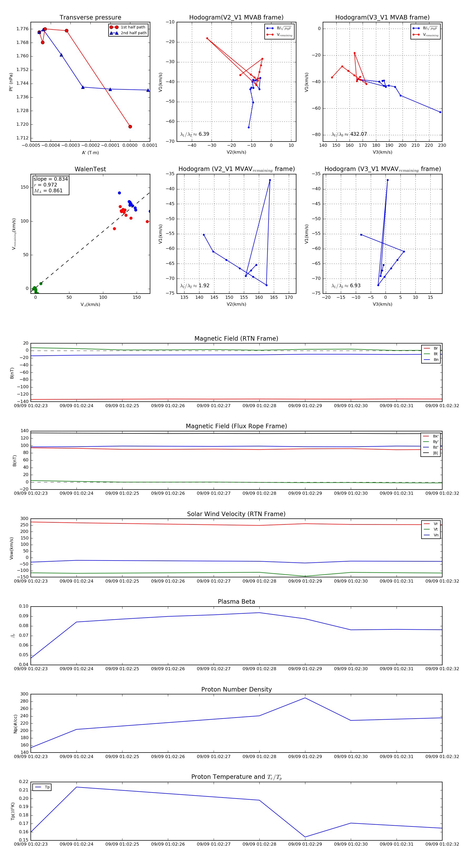Click the 'Hodogram(V3_V1 MVAB frame)' title
This screenshot has height=868, width=473.
[382, 18]
